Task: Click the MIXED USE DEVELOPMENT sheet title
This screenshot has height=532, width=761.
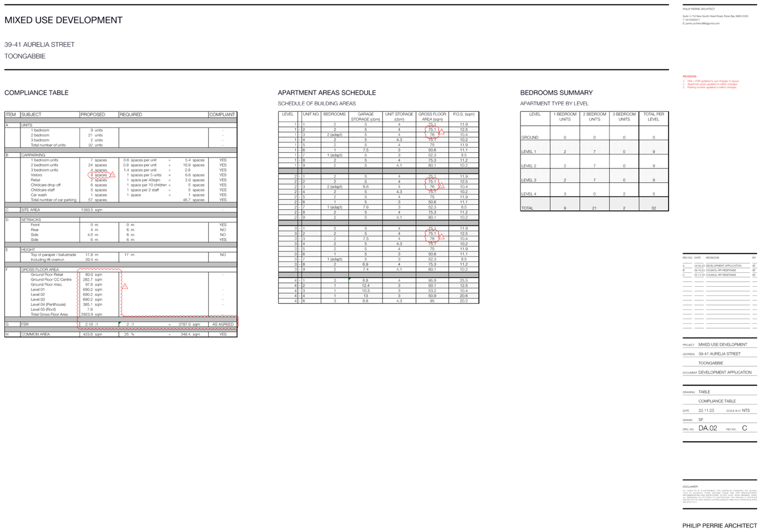Action: click(x=64, y=20)
